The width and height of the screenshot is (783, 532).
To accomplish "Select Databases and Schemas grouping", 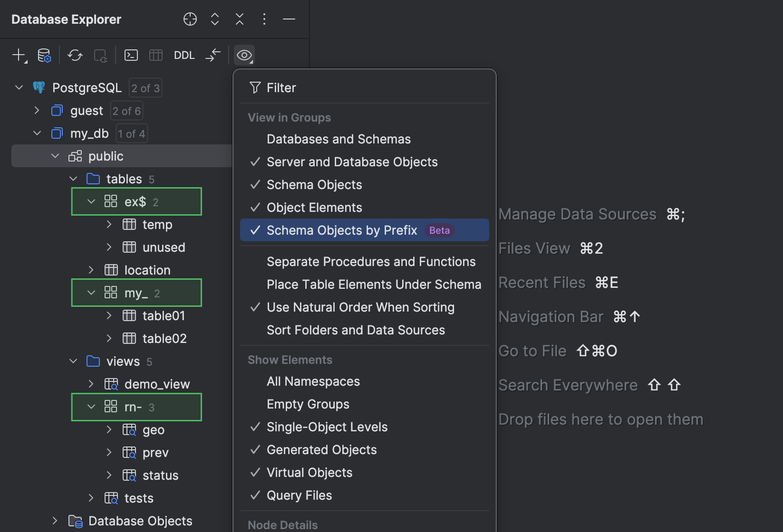I will click(364, 139).
